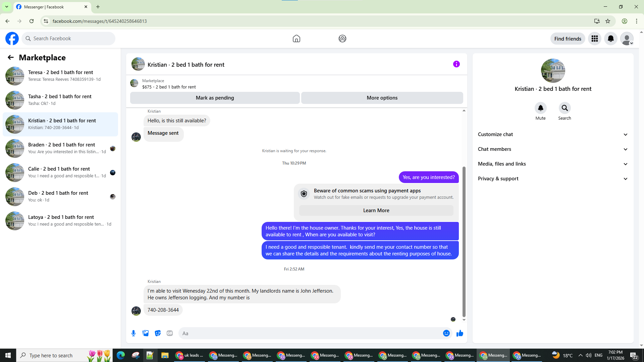Expand the Media, files and links section
This screenshot has width=644, height=362.
[553, 164]
